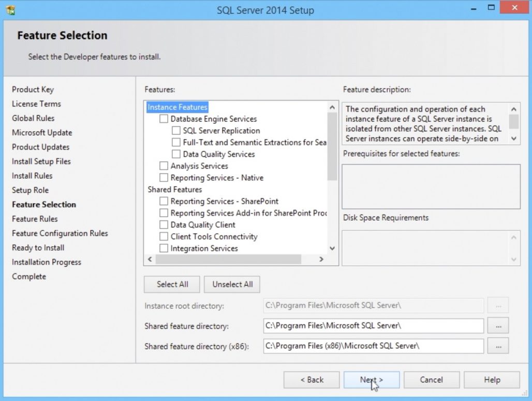
Task: Click down arrow on features list scrollbar
Action: pyautogui.click(x=332, y=248)
